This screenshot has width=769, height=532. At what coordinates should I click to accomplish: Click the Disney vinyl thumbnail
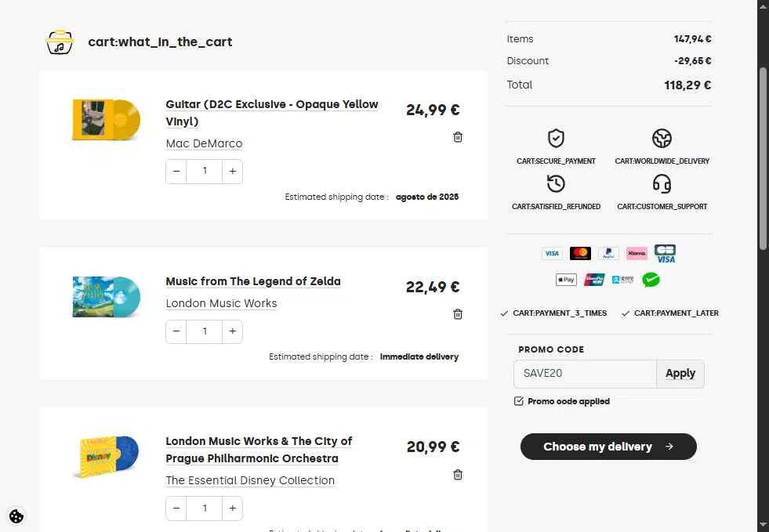[107, 457]
